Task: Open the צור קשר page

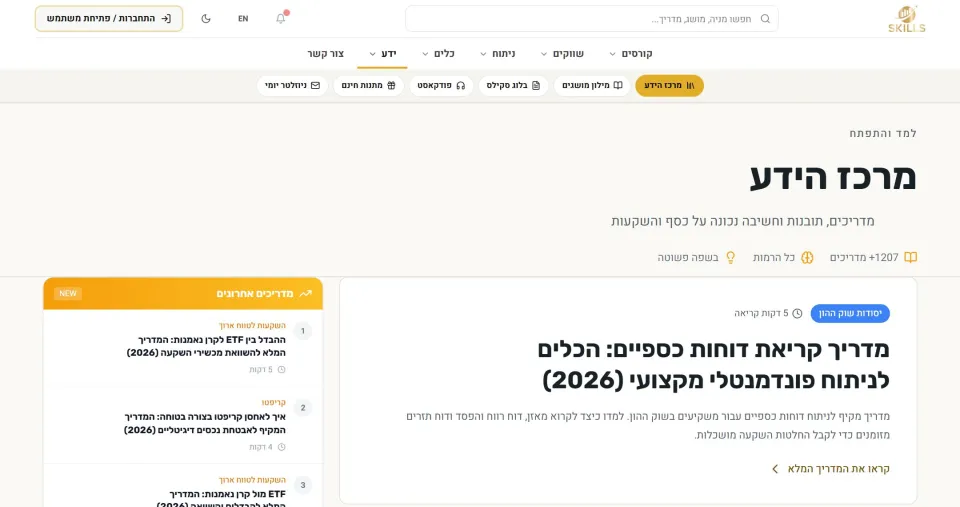Action: 326,54
